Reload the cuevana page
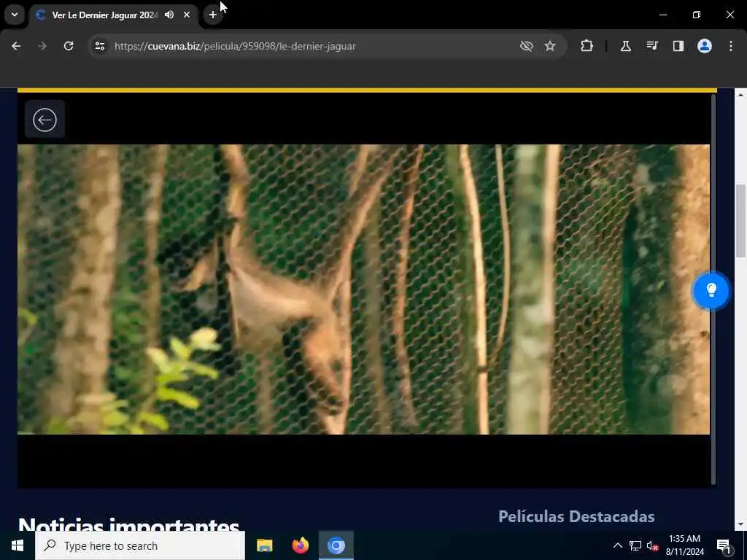This screenshot has height=560, width=747. click(69, 46)
